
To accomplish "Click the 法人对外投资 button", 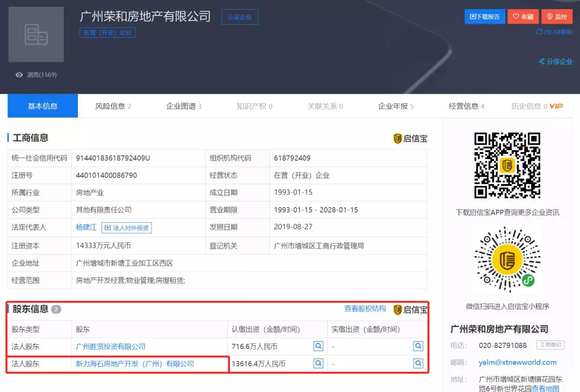I will [x=127, y=228].
